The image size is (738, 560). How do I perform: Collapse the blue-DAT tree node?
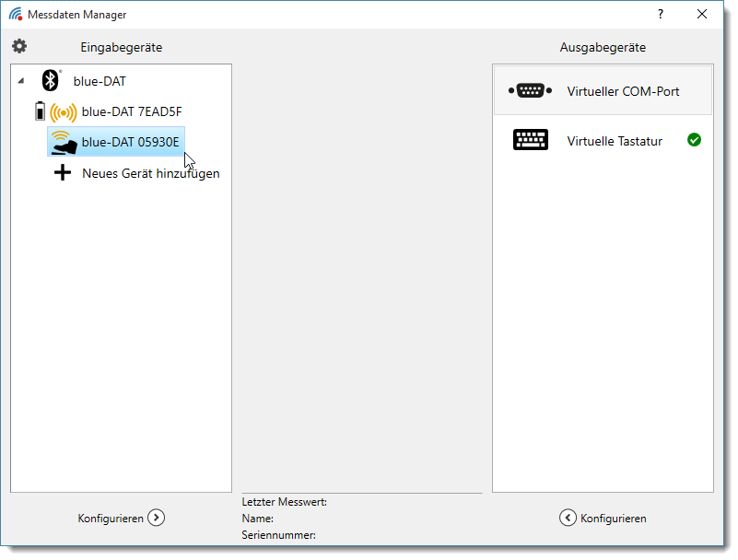pos(21,81)
